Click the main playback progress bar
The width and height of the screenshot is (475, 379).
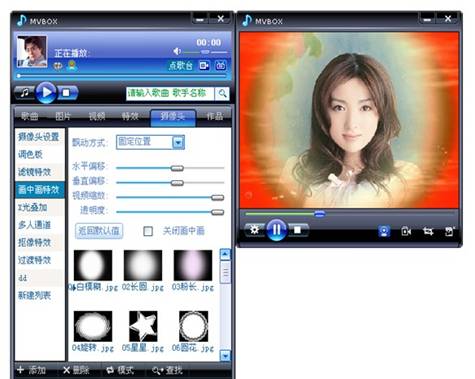click(122, 76)
